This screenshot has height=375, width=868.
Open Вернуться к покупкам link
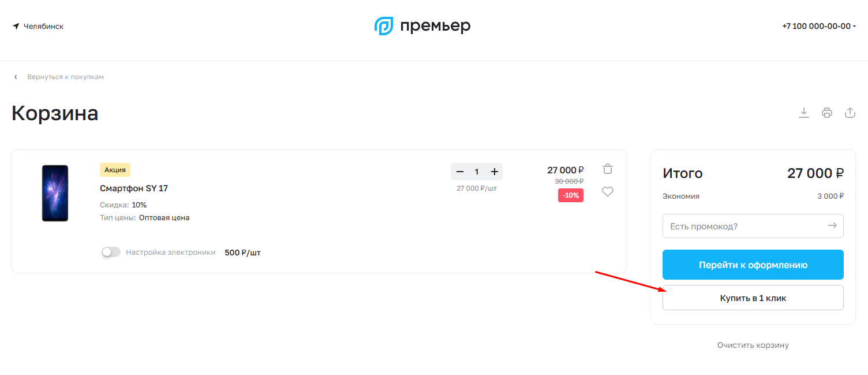click(x=65, y=77)
